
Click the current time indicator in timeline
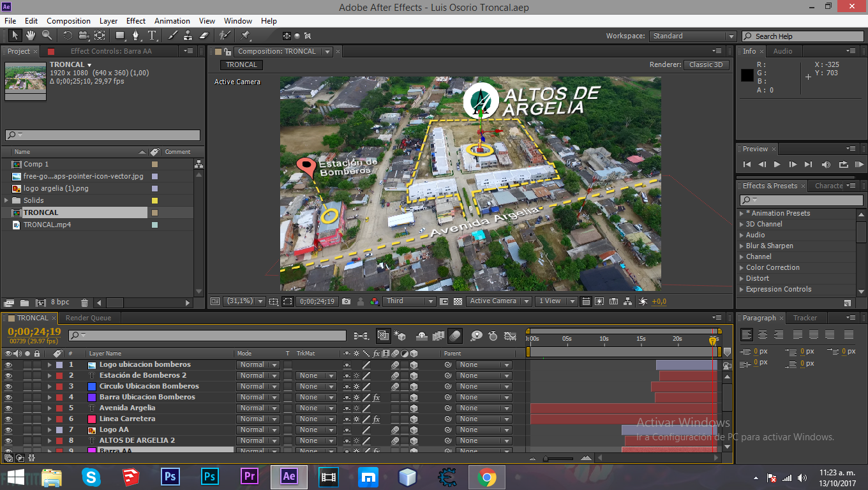[713, 341]
